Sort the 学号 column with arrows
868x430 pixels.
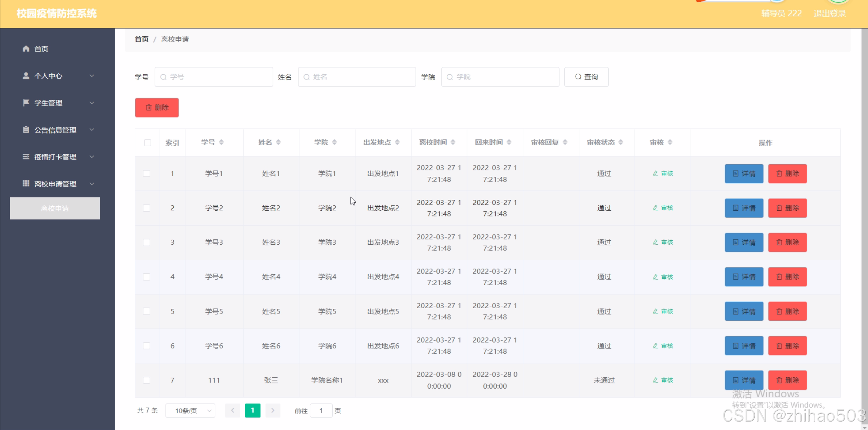(221, 142)
